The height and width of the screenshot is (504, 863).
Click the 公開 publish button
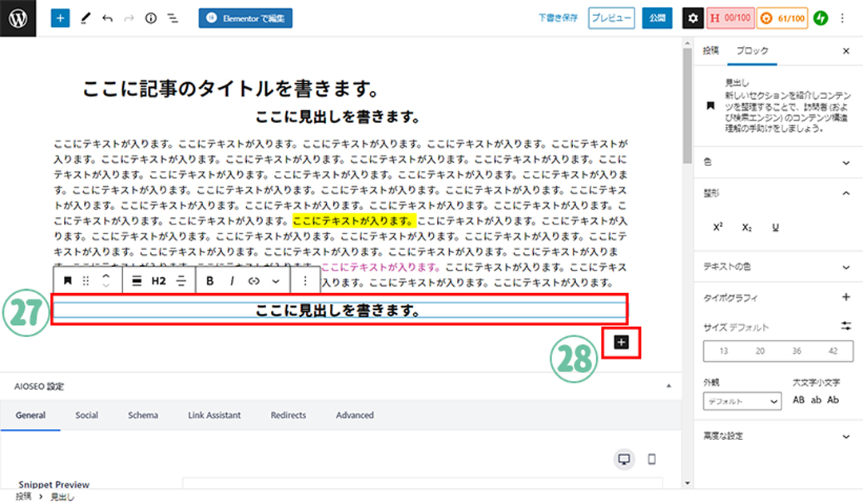click(656, 18)
